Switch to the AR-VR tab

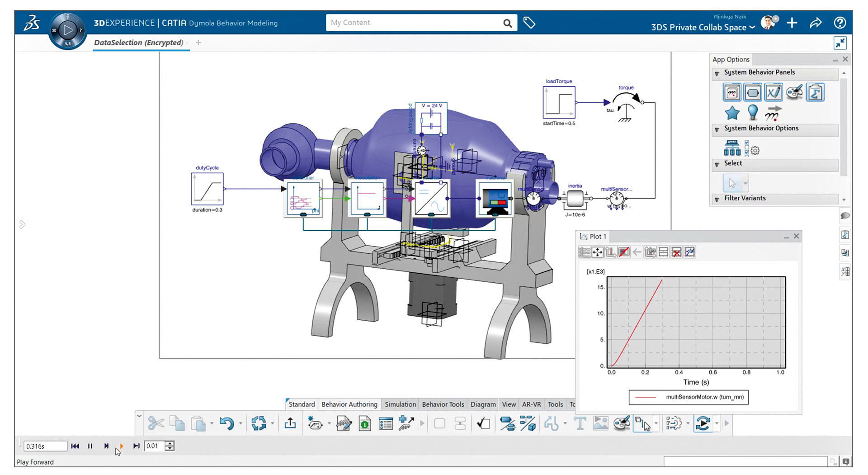(x=531, y=404)
